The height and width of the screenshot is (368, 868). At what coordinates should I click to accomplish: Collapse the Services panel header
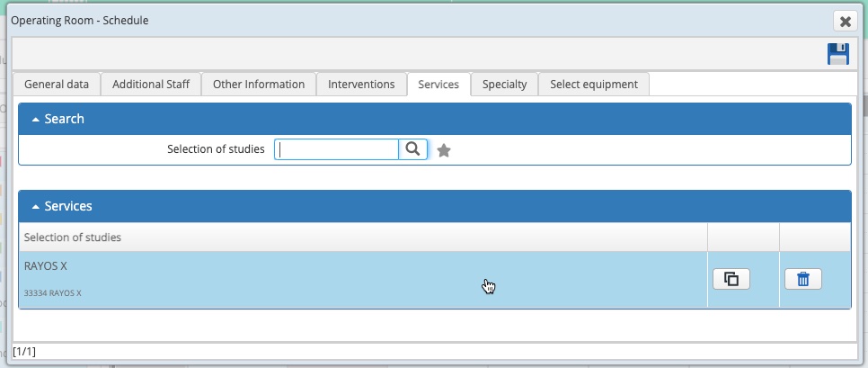click(435, 206)
